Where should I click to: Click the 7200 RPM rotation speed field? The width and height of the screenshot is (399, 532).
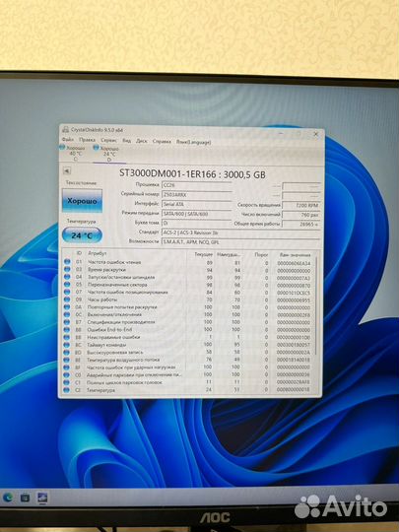(300, 205)
